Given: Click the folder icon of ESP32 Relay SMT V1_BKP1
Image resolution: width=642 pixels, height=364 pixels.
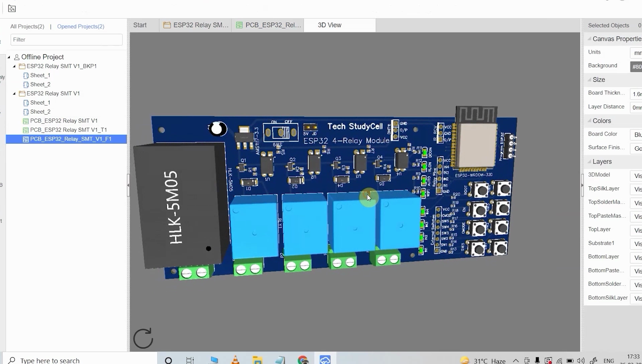Looking at the screenshot, I should (x=22, y=66).
